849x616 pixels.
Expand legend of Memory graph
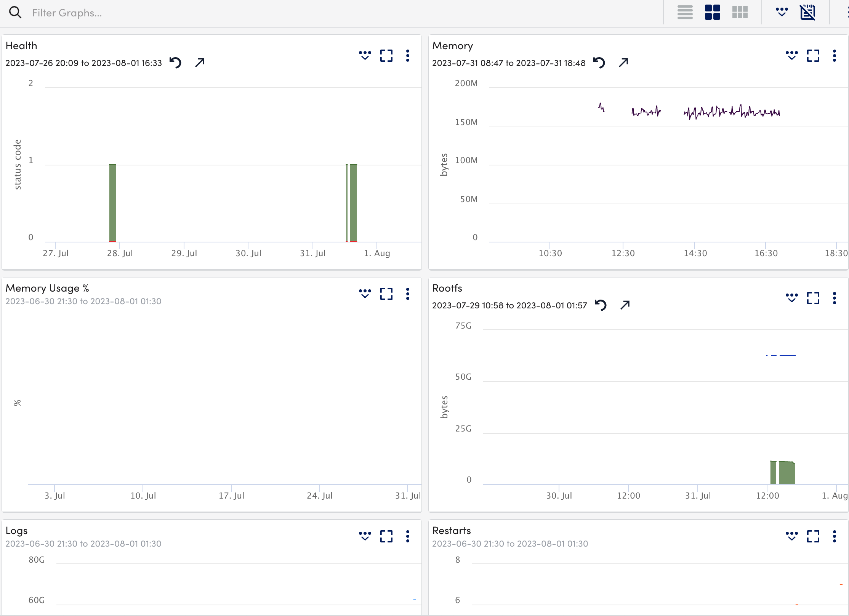[791, 56]
